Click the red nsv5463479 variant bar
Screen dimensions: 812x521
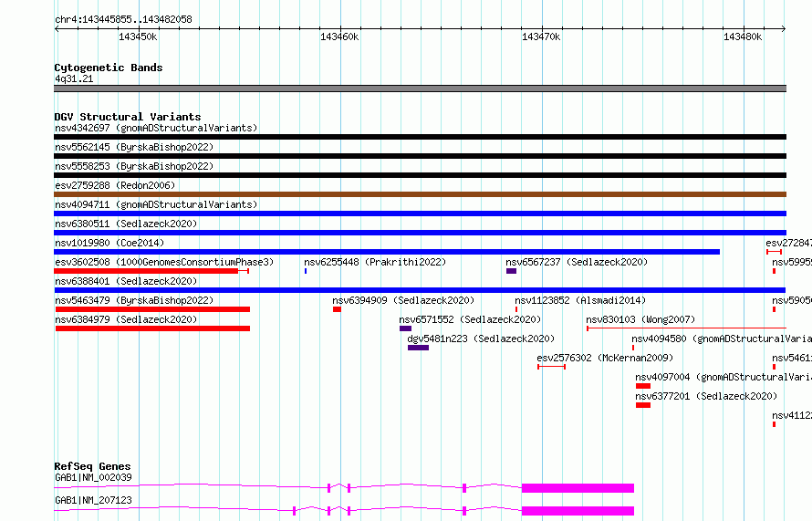click(152, 309)
